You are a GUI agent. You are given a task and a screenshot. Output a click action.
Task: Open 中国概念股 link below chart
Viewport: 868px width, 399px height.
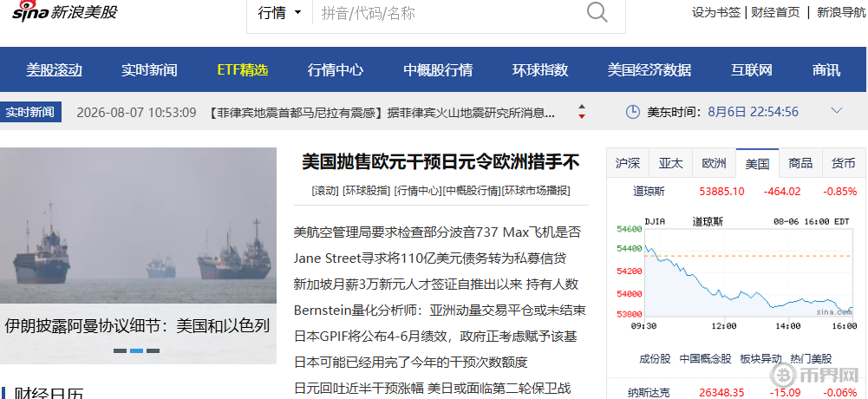point(705,358)
